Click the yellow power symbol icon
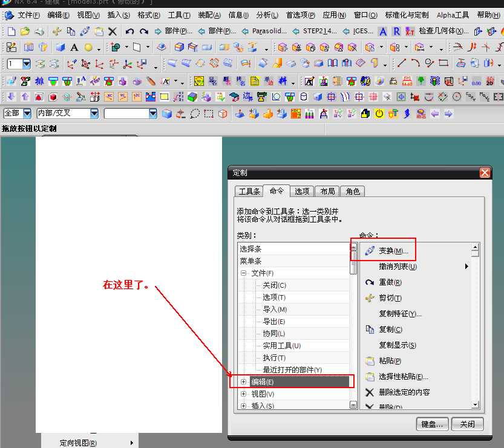 [379, 114]
